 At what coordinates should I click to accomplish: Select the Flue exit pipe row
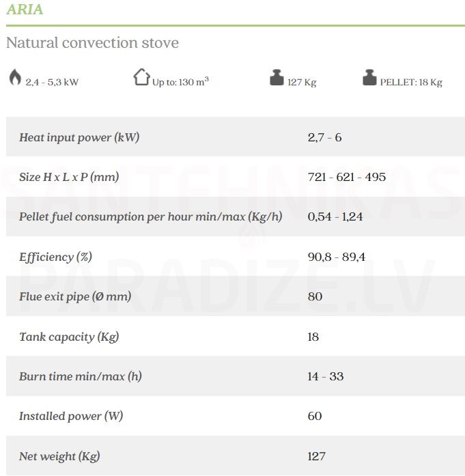[x=236, y=296]
